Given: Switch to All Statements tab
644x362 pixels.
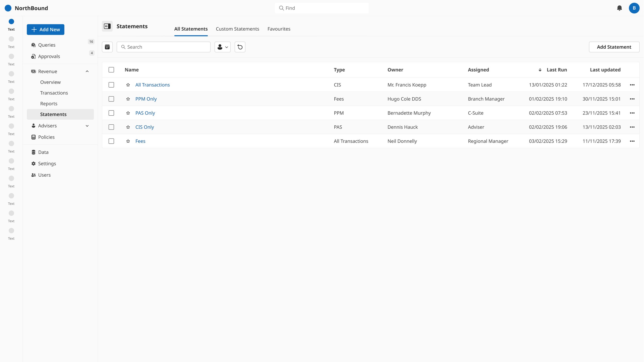Looking at the screenshot, I should [191, 29].
